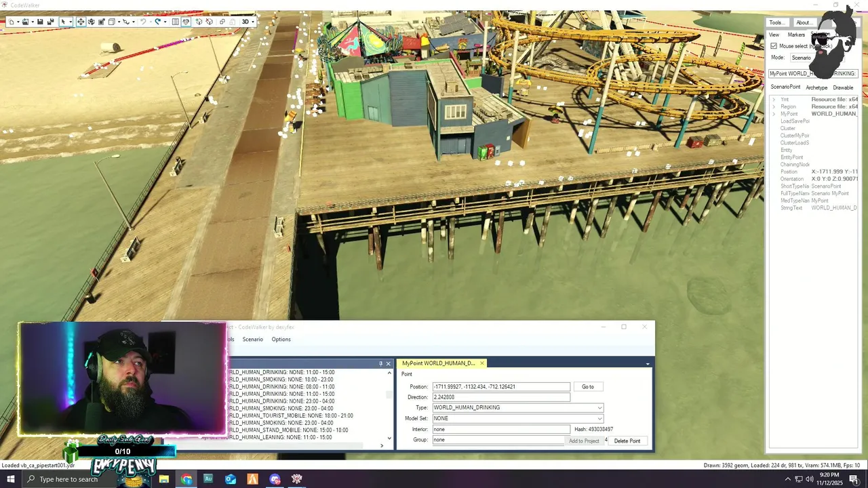Open the Model Set NONE dropdown
This screenshot has width=868, height=488.
599,418
